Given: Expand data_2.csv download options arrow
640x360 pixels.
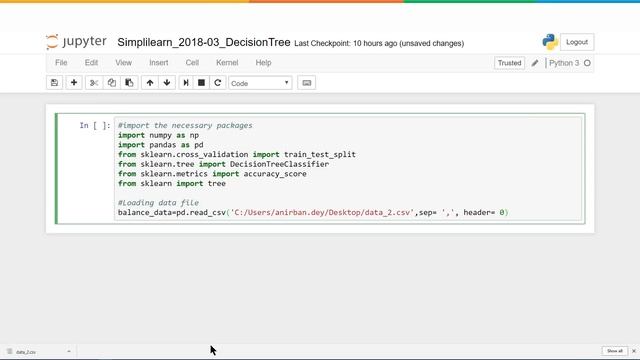Looking at the screenshot, I should pos(69,351).
